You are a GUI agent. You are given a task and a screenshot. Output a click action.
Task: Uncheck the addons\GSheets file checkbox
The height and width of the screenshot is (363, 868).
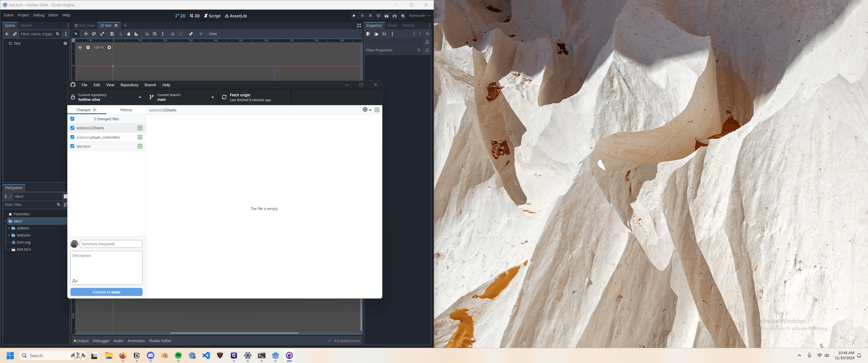[72, 128]
